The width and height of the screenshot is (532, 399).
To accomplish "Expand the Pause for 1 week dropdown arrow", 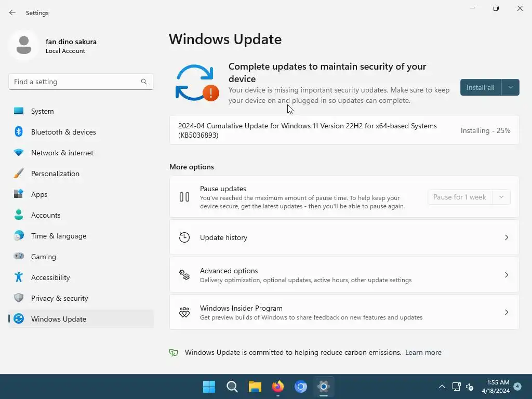I will click(x=501, y=197).
